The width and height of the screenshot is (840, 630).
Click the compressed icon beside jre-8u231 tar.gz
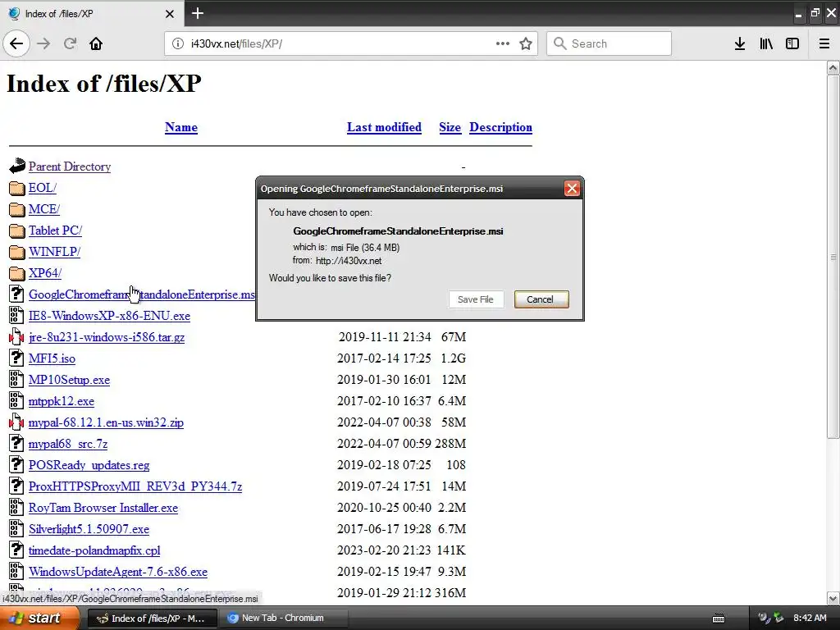[x=16, y=337]
